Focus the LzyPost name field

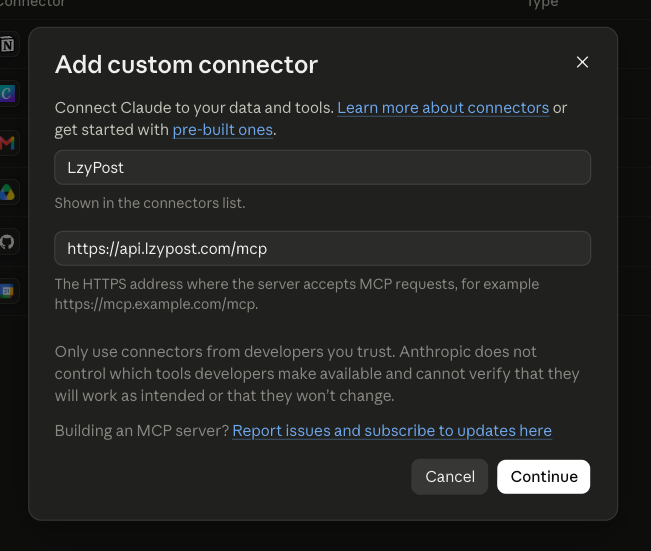(323, 168)
